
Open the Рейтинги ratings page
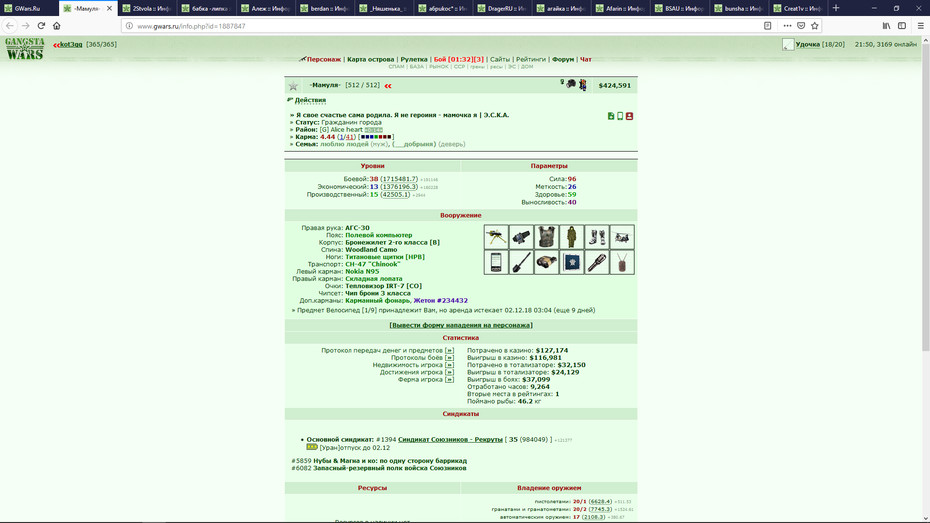pyautogui.click(x=531, y=59)
